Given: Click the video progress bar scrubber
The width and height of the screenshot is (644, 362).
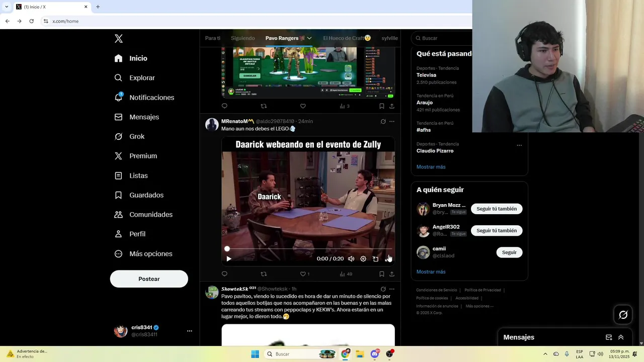Looking at the screenshot, I should click(227, 249).
